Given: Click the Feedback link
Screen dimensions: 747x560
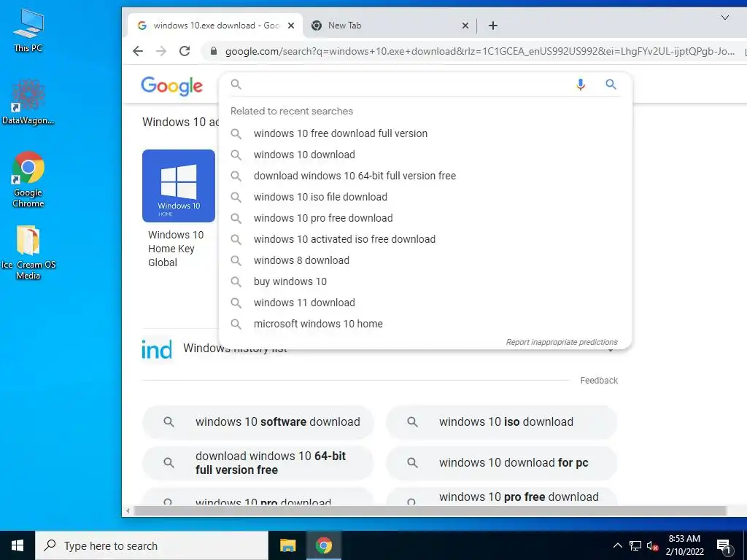Looking at the screenshot, I should (x=599, y=381).
